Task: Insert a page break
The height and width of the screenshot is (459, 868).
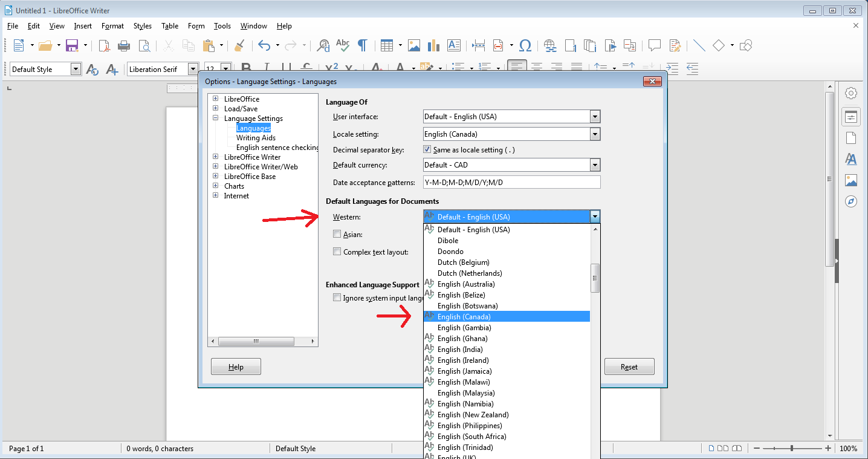Action: [x=479, y=45]
